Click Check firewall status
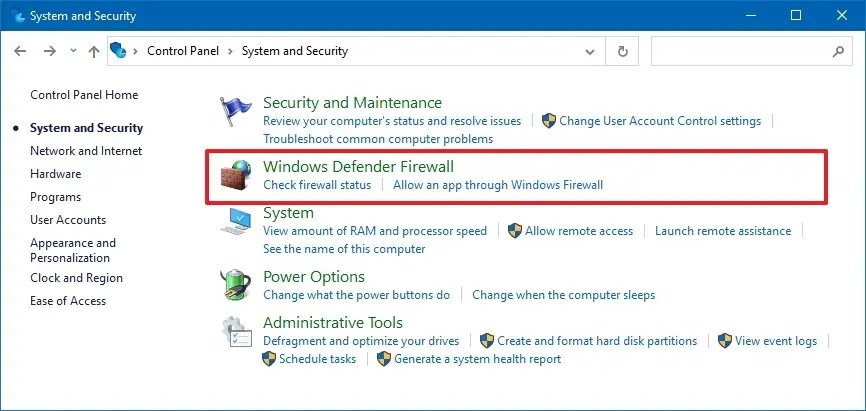The image size is (866, 411). (x=317, y=185)
